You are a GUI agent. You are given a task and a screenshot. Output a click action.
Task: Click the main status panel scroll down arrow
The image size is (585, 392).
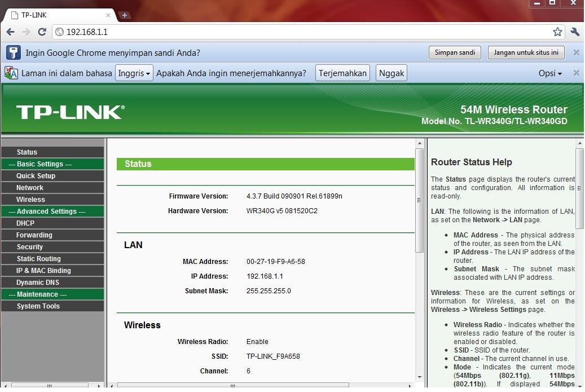[x=419, y=377]
